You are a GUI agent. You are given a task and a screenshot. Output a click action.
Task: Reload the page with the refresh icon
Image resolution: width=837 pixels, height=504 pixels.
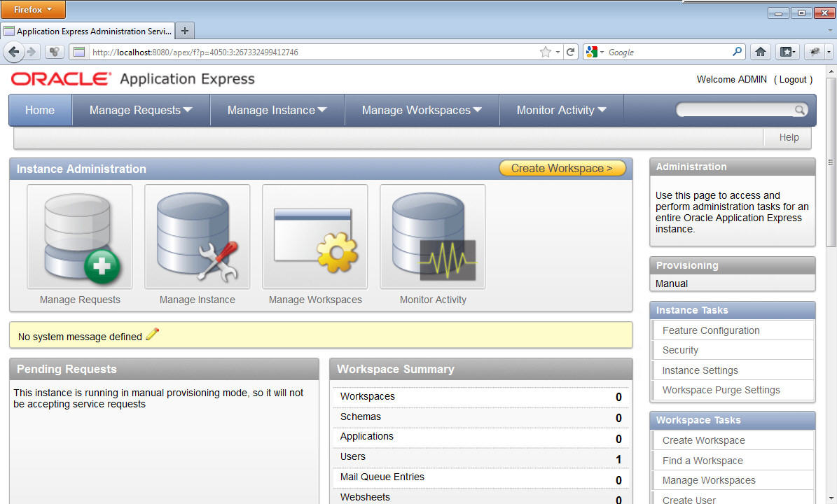(570, 51)
